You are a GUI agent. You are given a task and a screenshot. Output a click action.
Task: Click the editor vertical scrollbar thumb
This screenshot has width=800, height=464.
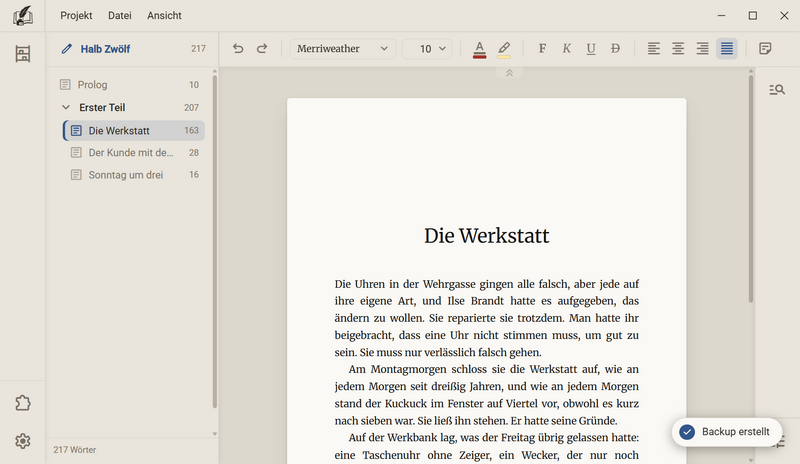point(751,189)
